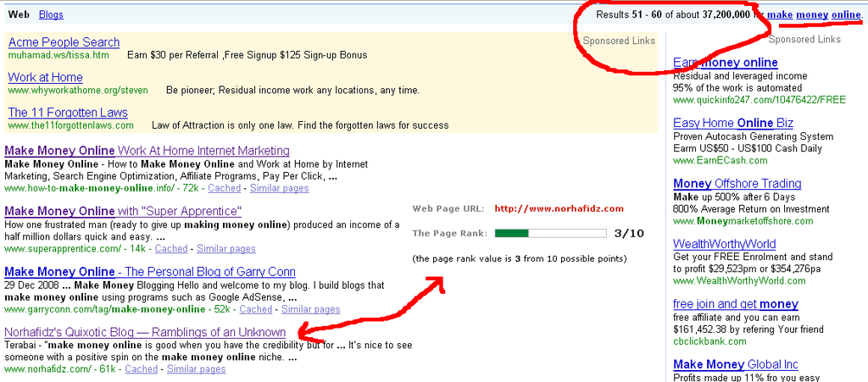Viewport: 868px width, 382px height.
Task: Select the Web tab
Action: click(x=19, y=15)
